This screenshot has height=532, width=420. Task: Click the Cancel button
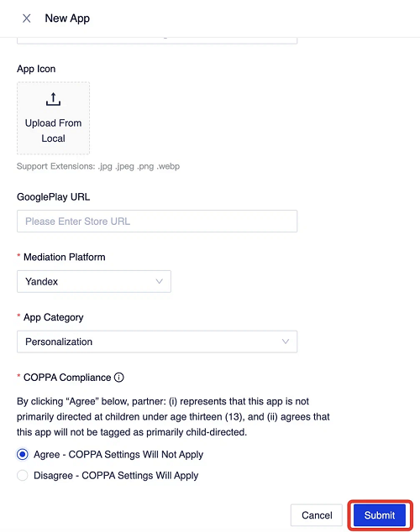317,515
